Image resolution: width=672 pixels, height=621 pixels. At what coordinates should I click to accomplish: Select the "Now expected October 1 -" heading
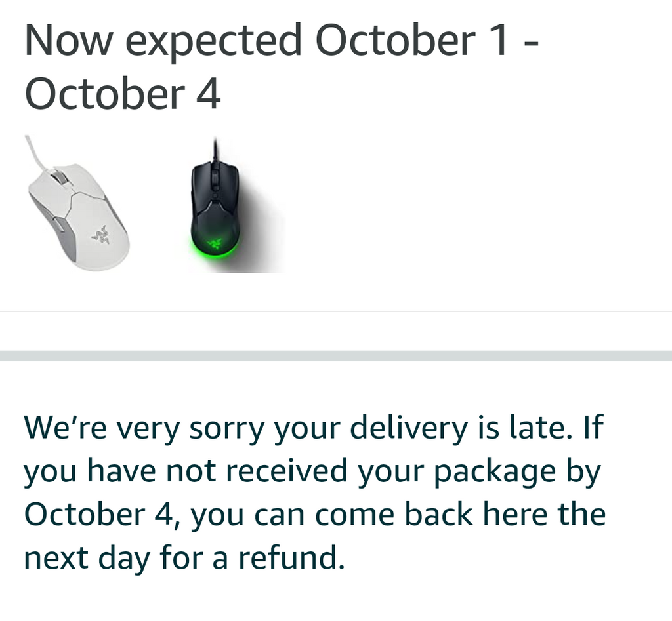click(x=282, y=41)
